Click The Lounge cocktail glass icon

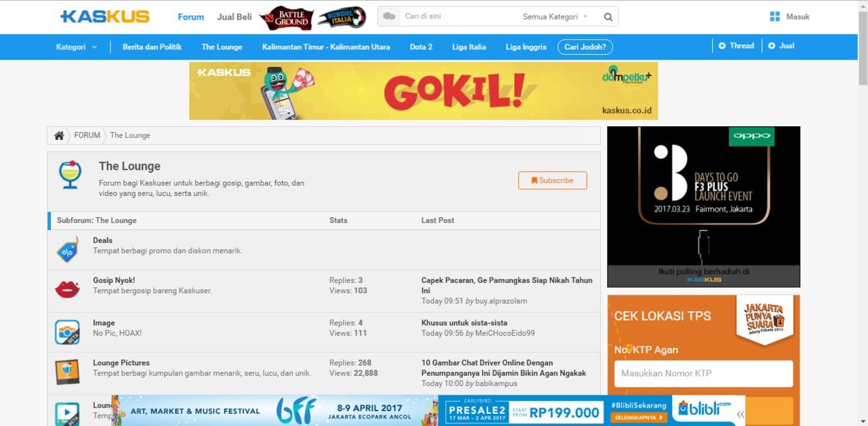point(70,174)
